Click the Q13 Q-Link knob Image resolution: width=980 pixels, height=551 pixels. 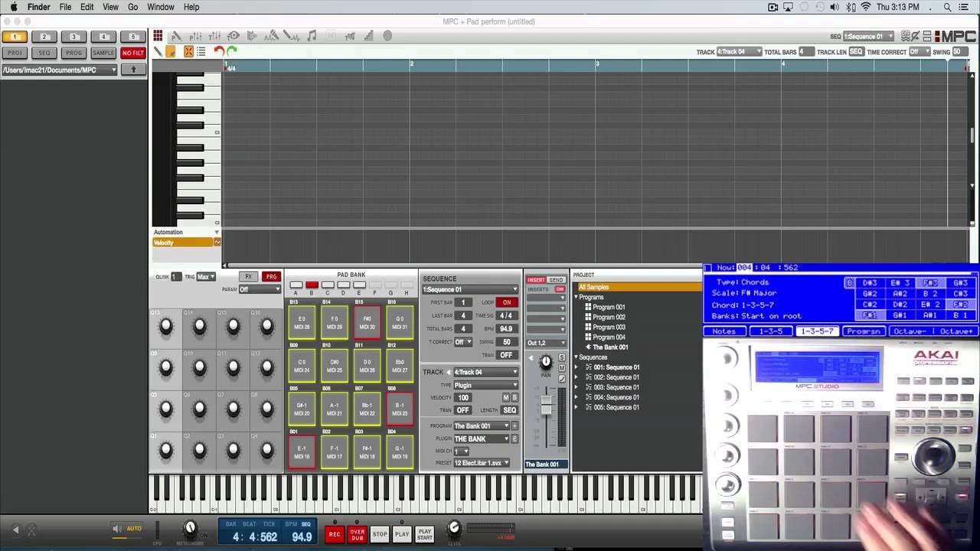[x=165, y=327]
